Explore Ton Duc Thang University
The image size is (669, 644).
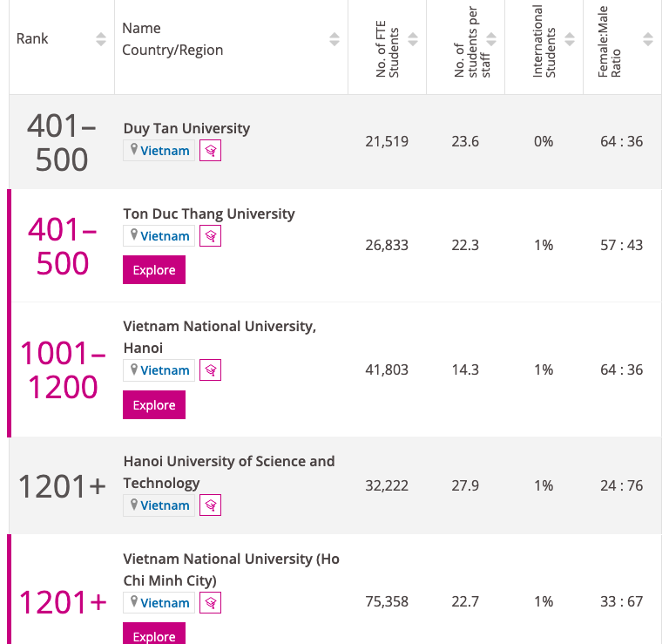pos(154,270)
